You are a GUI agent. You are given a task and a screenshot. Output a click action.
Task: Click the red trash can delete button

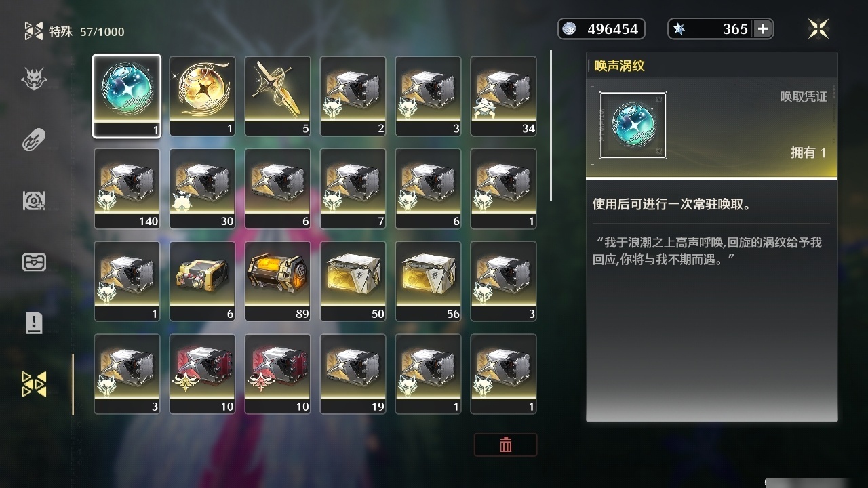505,445
